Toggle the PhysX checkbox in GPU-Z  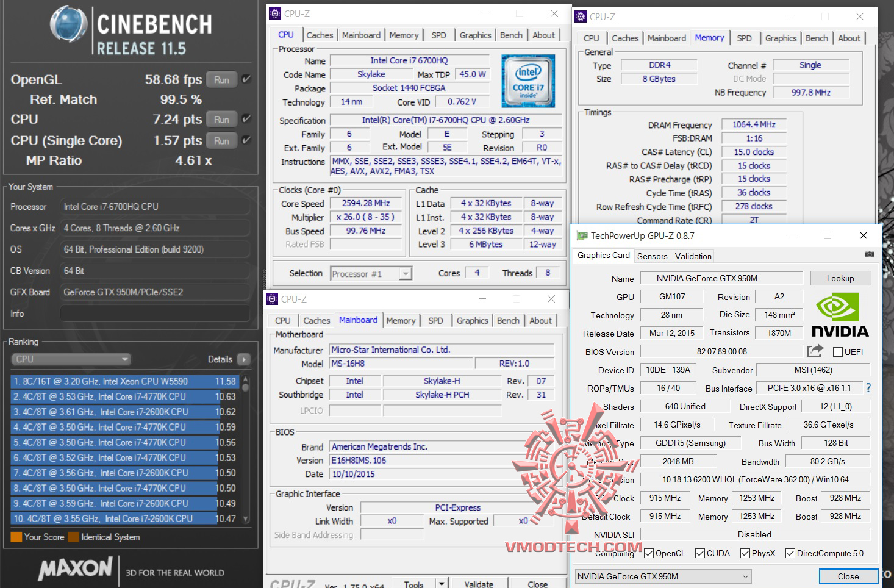(745, 553)
